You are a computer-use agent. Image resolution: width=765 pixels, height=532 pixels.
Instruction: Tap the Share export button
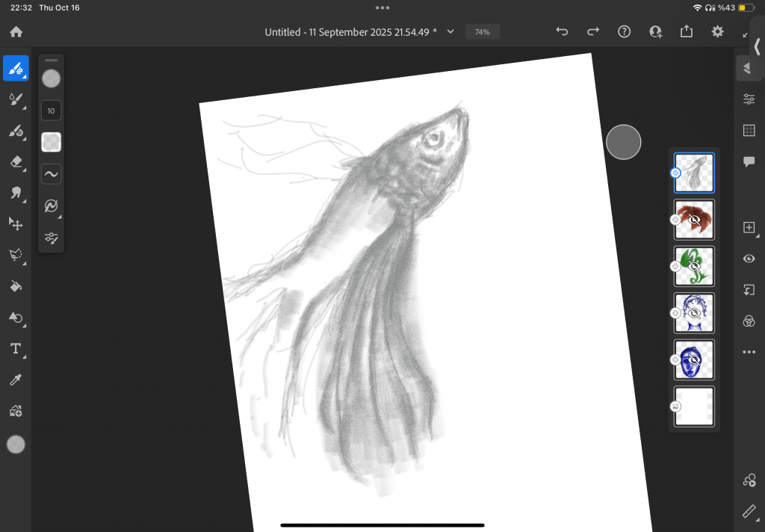tap(687, 31)
